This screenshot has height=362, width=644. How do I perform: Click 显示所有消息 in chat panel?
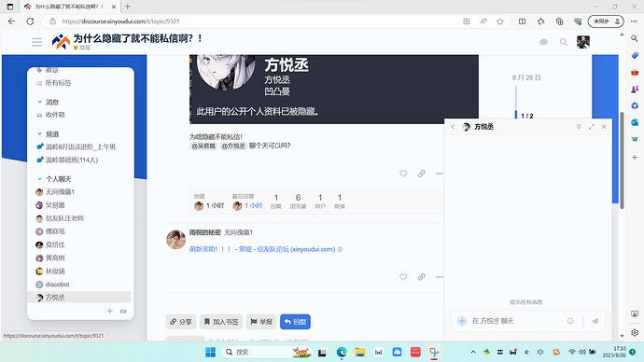[526, 302]
